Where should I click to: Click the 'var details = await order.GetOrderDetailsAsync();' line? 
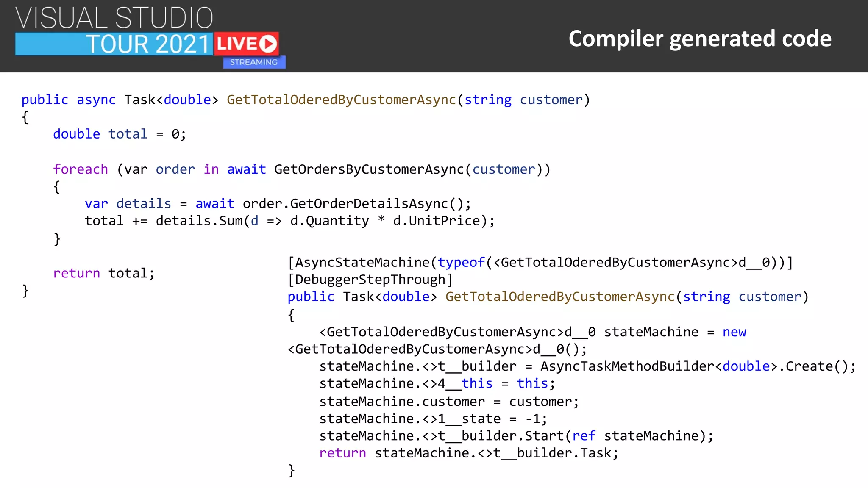pos(278,204)
